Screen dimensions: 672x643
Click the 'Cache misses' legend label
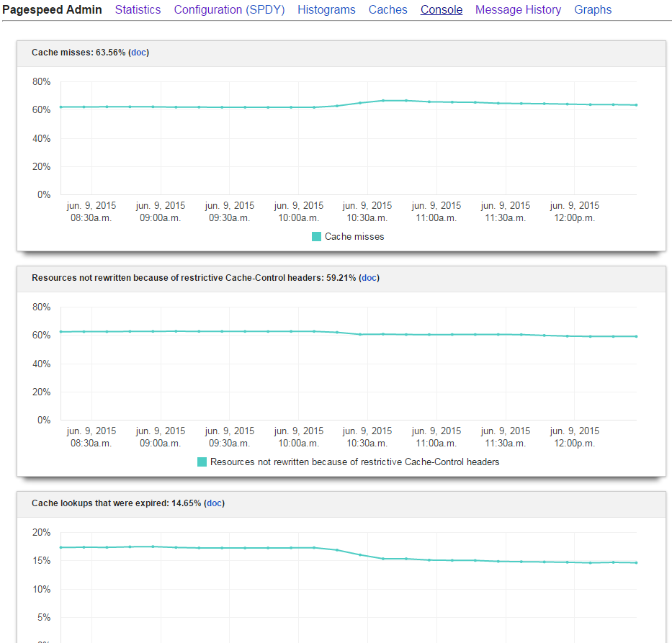[x=354, y=236]
